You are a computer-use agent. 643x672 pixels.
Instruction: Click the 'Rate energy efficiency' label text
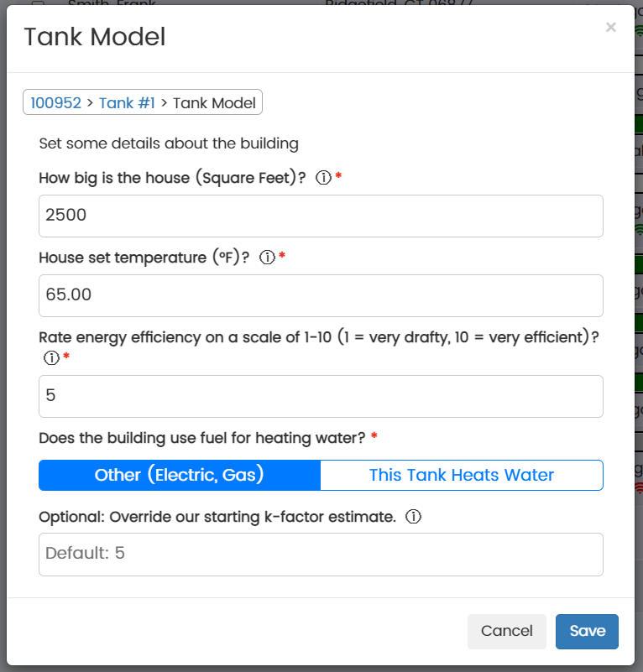[318, 337]
